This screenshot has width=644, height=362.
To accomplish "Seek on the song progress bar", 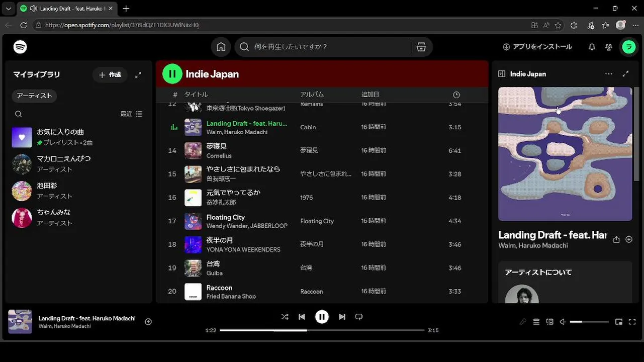I will coord(322,330).
